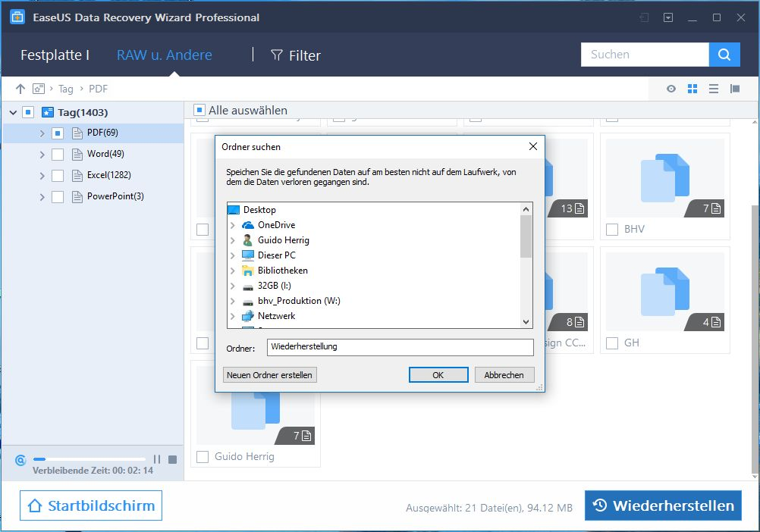Open the BHV folder thumbnail
The width and height of the screenshot is (760, 532).
point(664,178)
